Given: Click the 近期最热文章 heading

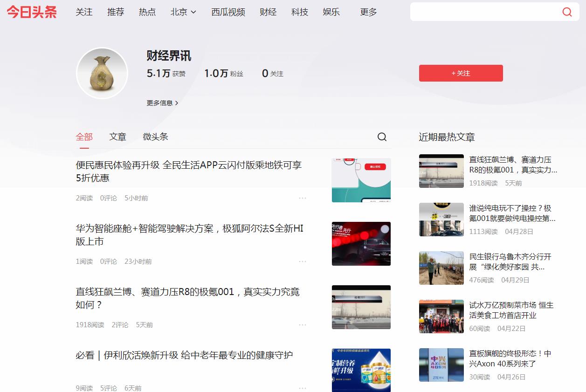Looking at the screenshot, I should [447, 137].
